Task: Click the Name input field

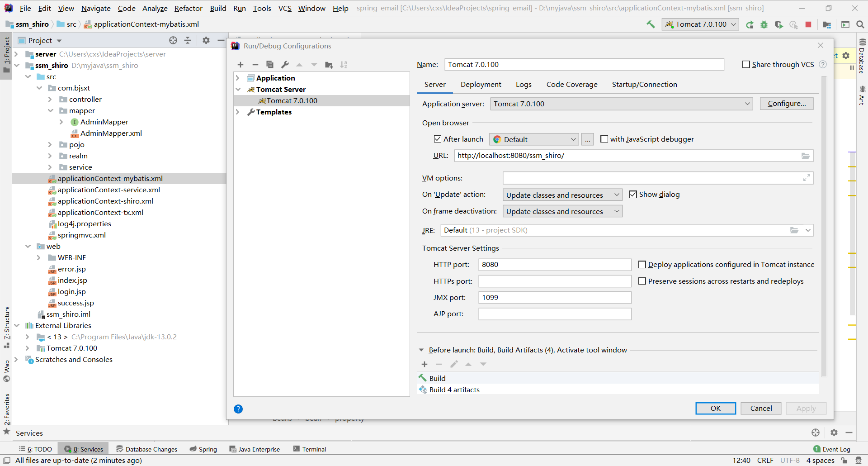Action: pos(584,65)
